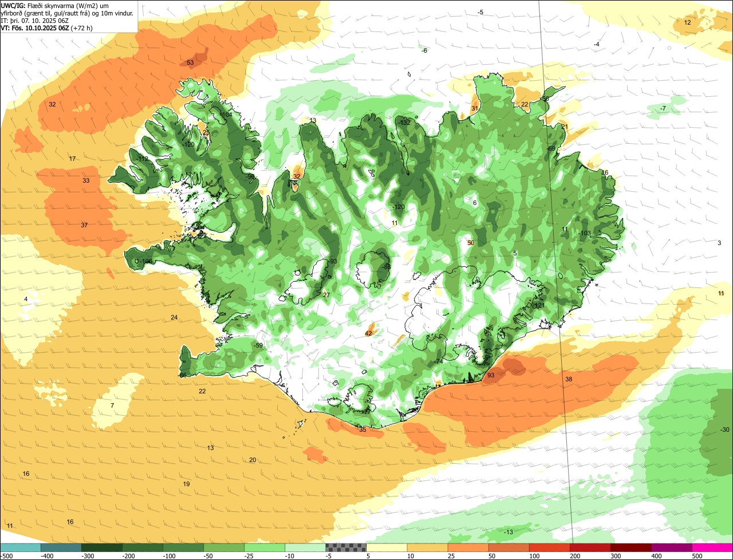Click the value '12' in the top right corner
The height and width of the screenshot is (560, 733).
pyautogui.click(x=688, y=22)
